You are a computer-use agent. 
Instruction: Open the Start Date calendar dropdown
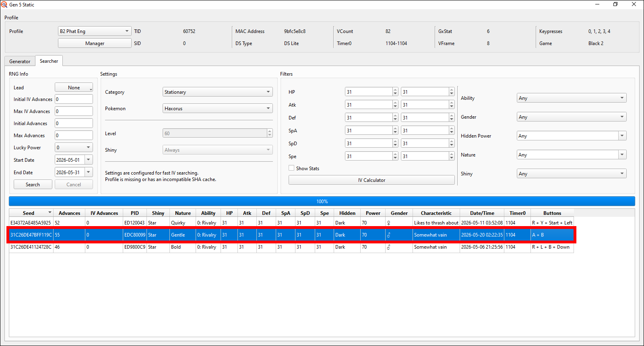(x=89, y=160)
